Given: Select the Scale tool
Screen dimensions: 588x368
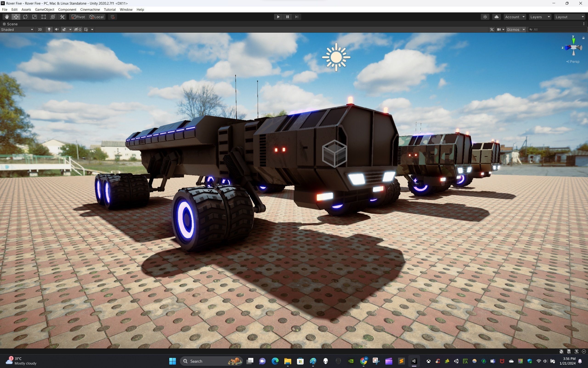Looking at the screenshot, I should pyautogui.click(x=34, y=17).
